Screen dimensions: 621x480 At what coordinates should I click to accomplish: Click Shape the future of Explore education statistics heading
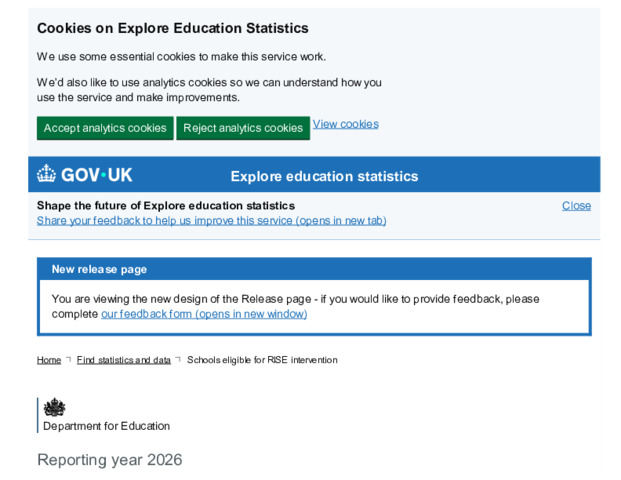point(166,206)
